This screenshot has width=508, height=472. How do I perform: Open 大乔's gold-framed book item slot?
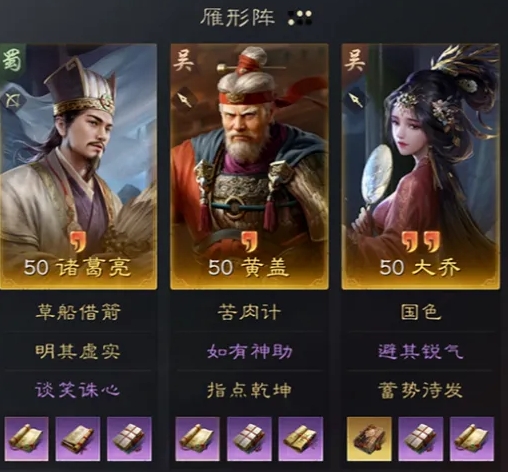coord(369,439)
